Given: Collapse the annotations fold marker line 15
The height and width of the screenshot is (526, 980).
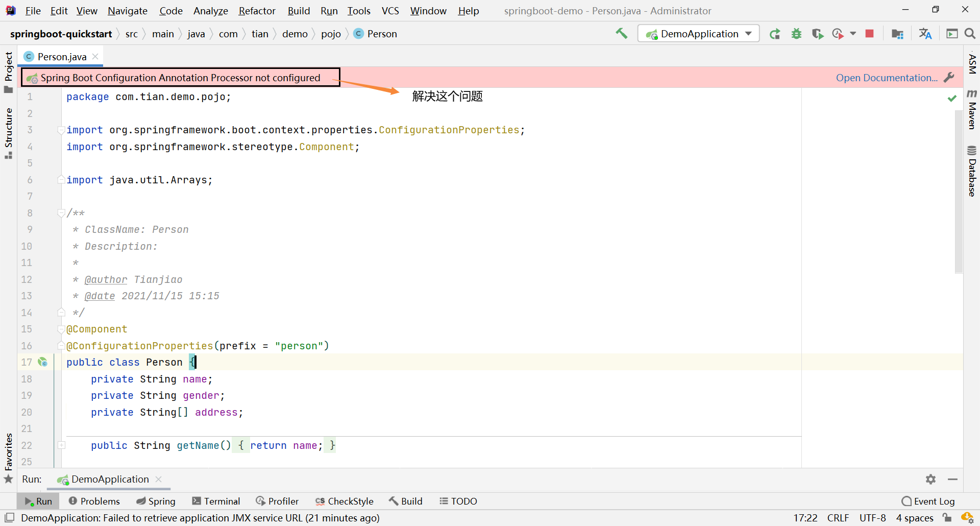Looking at the screenshot, I should pyautogui.click(x=61, y=329).
